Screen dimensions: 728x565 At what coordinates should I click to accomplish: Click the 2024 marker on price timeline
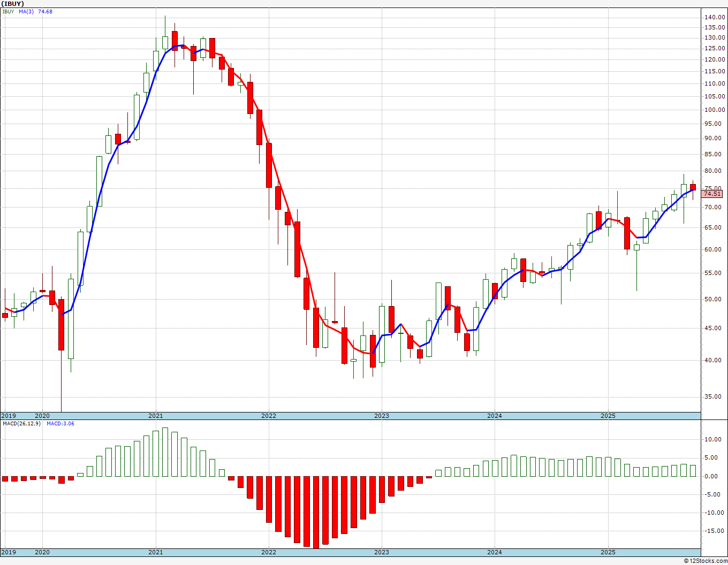[495, 416]
